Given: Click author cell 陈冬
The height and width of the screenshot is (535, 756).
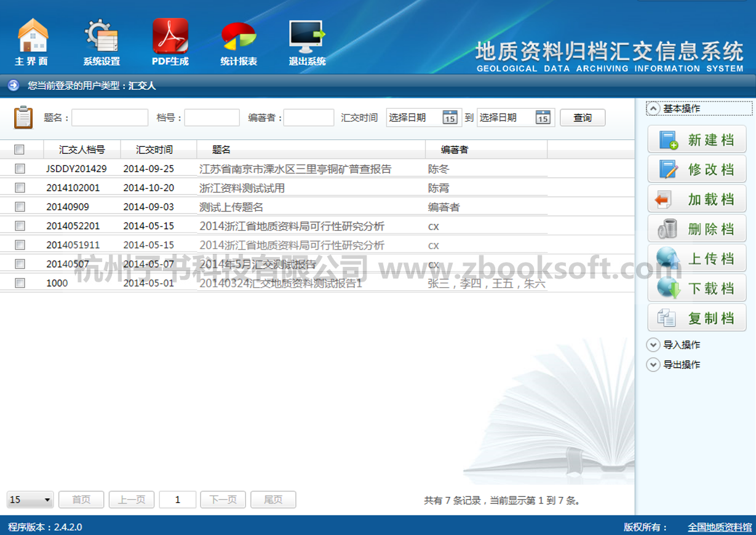Looking at the screenshot, I should [x=439, y=168].
